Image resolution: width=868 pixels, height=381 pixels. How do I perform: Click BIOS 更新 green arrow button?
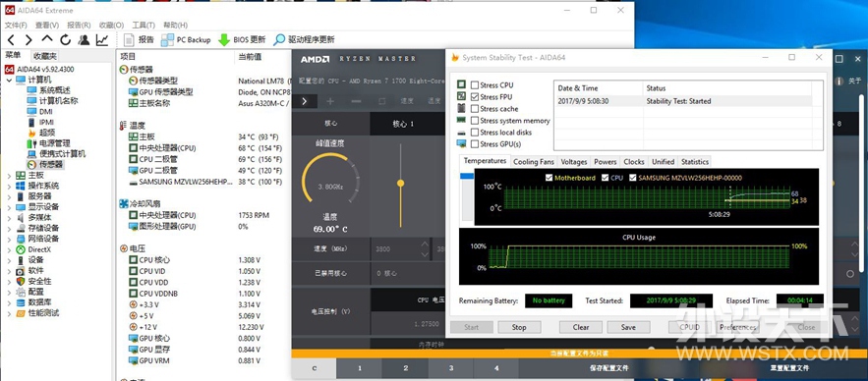242,40
